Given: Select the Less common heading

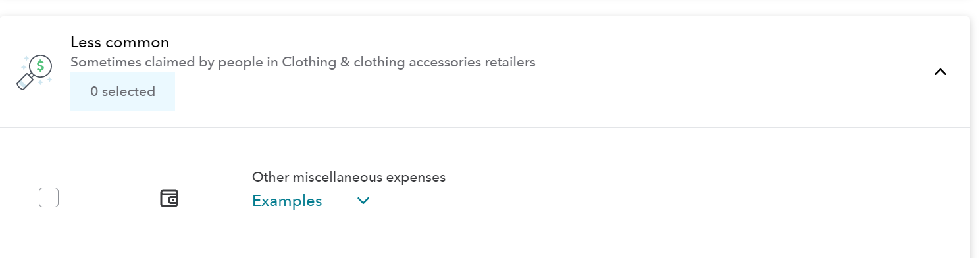Looking at the screenshot, I should point(120,42).
